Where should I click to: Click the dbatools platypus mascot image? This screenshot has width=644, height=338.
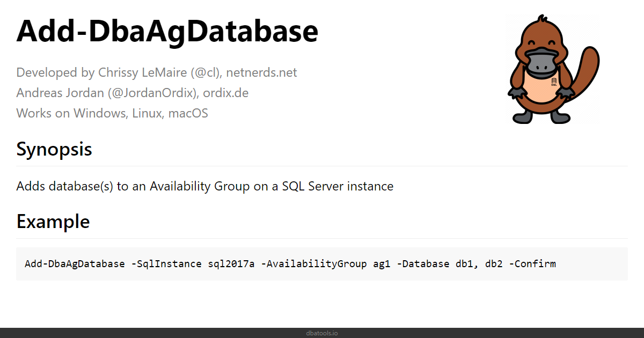pyautogui.click(x=553, y=70)
